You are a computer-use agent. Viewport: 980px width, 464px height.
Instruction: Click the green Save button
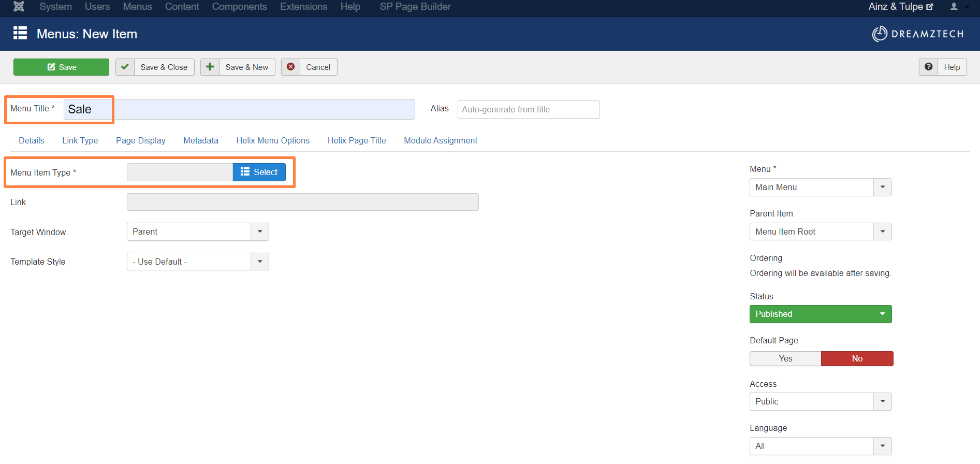point(61,67)
